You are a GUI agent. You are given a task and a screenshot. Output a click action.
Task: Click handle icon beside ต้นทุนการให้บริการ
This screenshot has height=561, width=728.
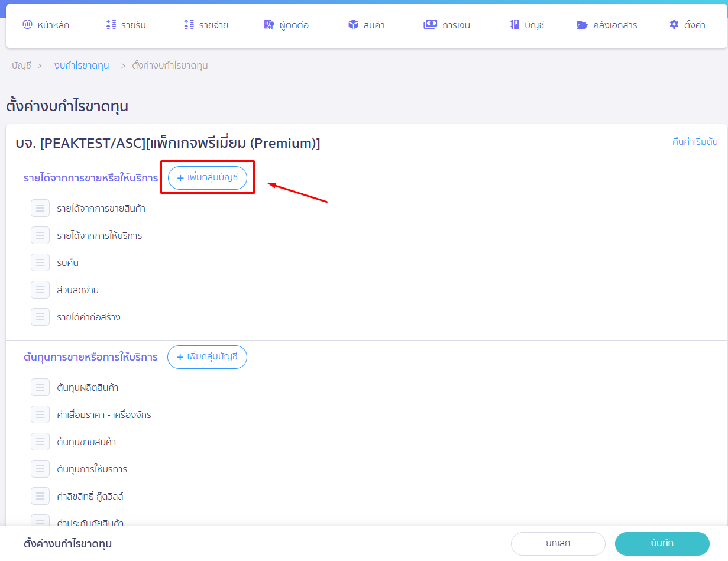pos(40,469)
